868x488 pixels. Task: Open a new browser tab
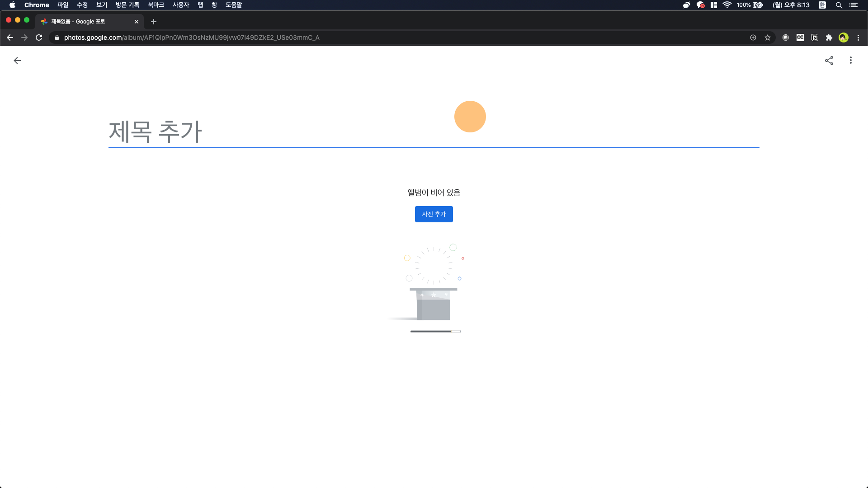coord(154,22)
